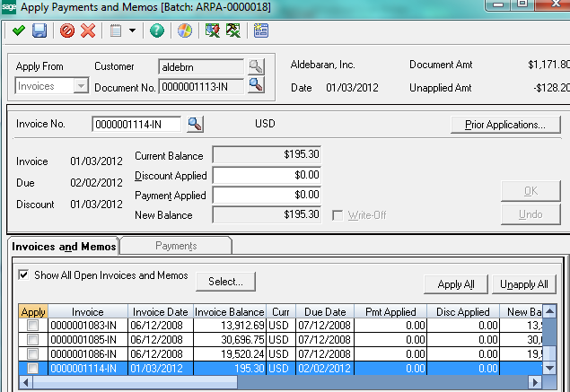
Task: Check Apply box for invoice 0000001083-IN
Action: coord(33,326)
